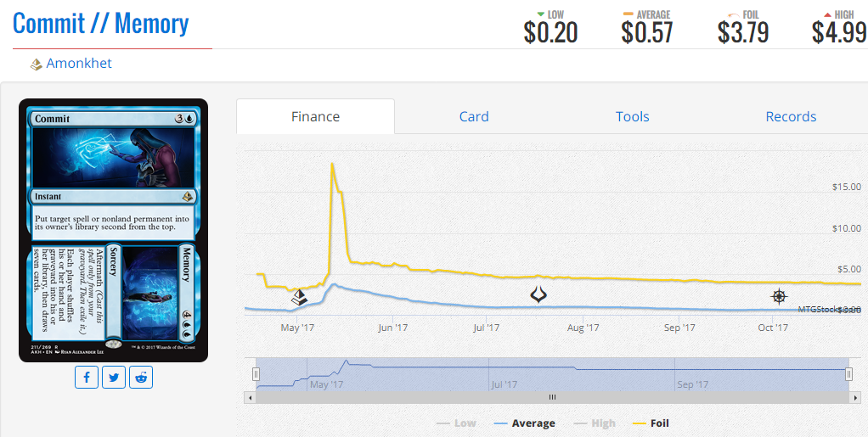The width and height of the screenshot is (868, 437).
Task: Click the $15.00 axis label
Action: [x=847, y=187]
